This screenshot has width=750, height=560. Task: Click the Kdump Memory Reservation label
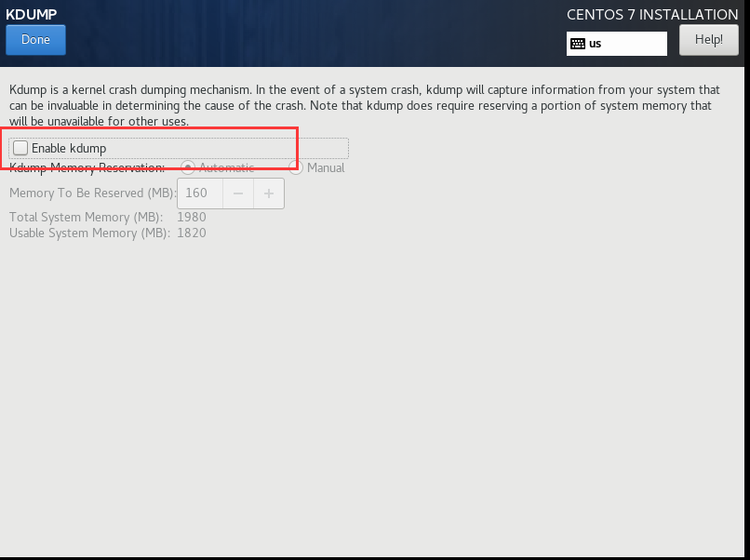87,167
